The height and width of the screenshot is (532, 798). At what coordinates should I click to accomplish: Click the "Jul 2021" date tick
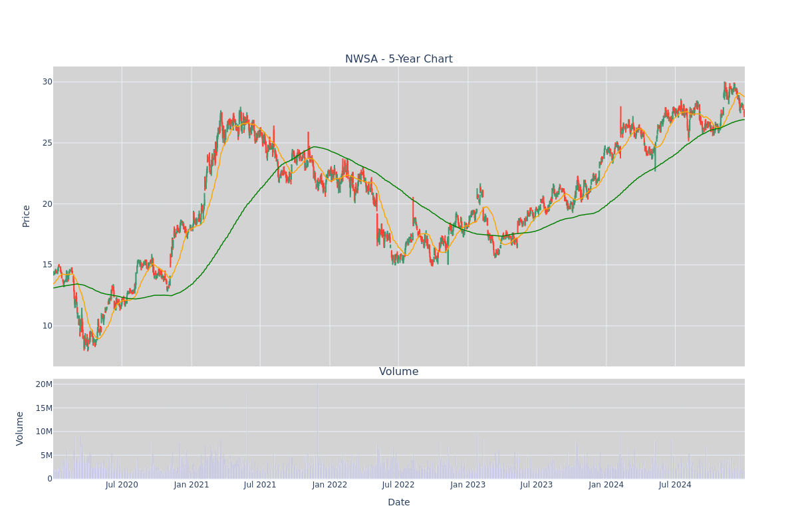tap(260, 485)
